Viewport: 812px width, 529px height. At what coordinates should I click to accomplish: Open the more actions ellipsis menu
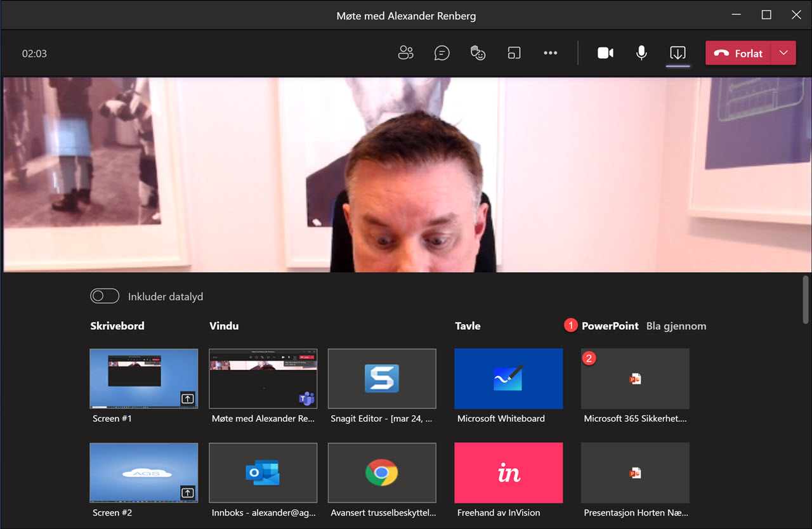click(550, 53)
